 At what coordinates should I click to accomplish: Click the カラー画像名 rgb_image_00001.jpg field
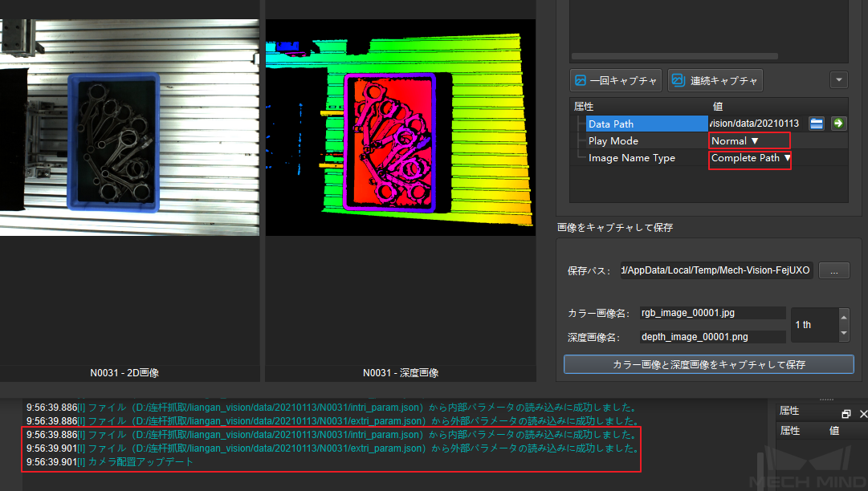pyautogui.click(x=711, y=313)
